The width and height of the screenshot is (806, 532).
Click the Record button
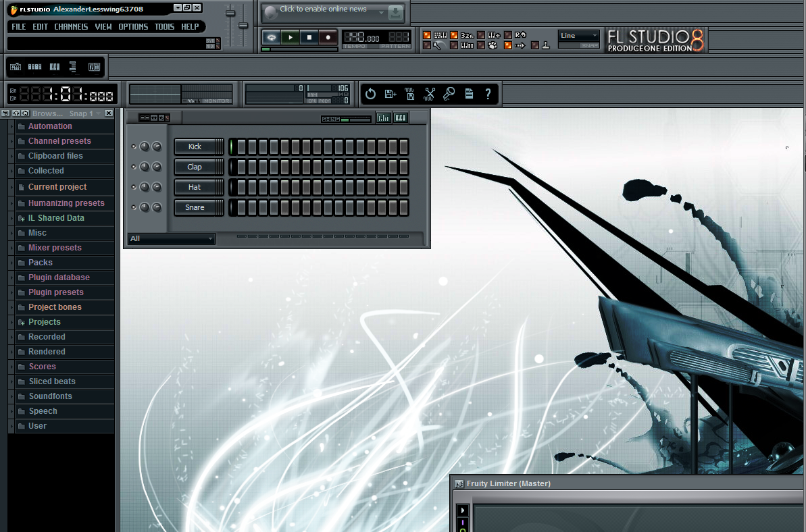[x=328, y=38]
